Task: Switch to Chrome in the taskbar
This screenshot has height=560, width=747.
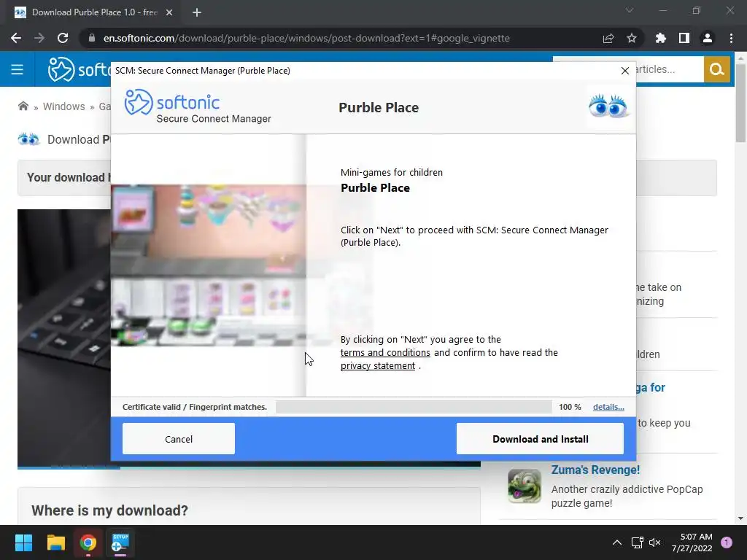Action: [x=88, y=542]
